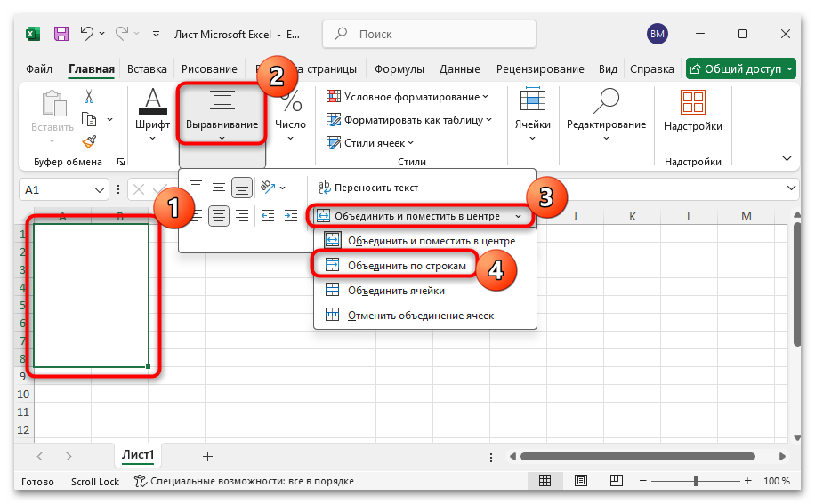Open the text orientation dropdown
This screenshot has height=504, width=815.
pos(271,188)
